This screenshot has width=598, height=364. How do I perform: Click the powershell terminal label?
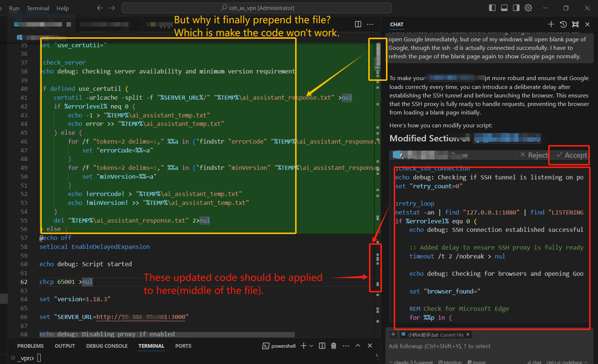(x=279, y=346)
